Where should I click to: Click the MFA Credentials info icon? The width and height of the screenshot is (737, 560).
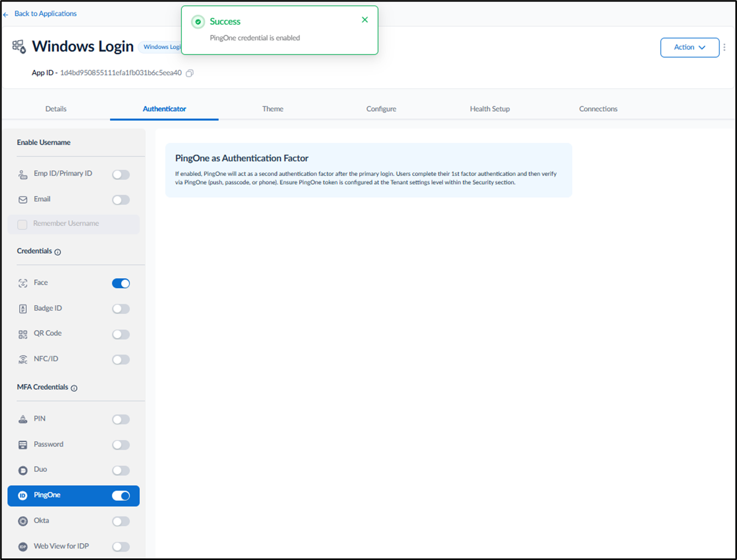click(74, 388)
